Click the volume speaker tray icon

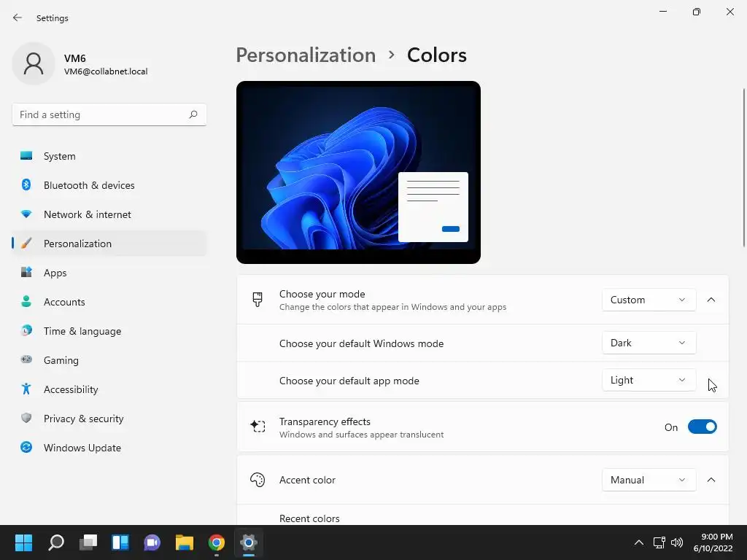pos(677,542)
